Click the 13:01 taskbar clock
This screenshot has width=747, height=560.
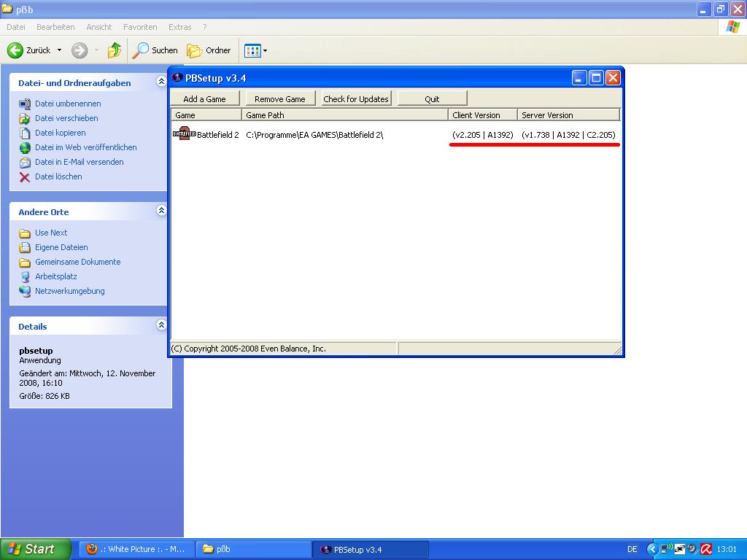(727, 549)
